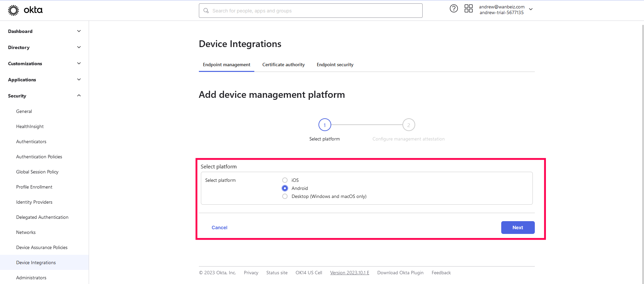The image size is (644, 284).
Task: Click the Okta logo icon
Action: pyautogui.click(x=13, y=10)
